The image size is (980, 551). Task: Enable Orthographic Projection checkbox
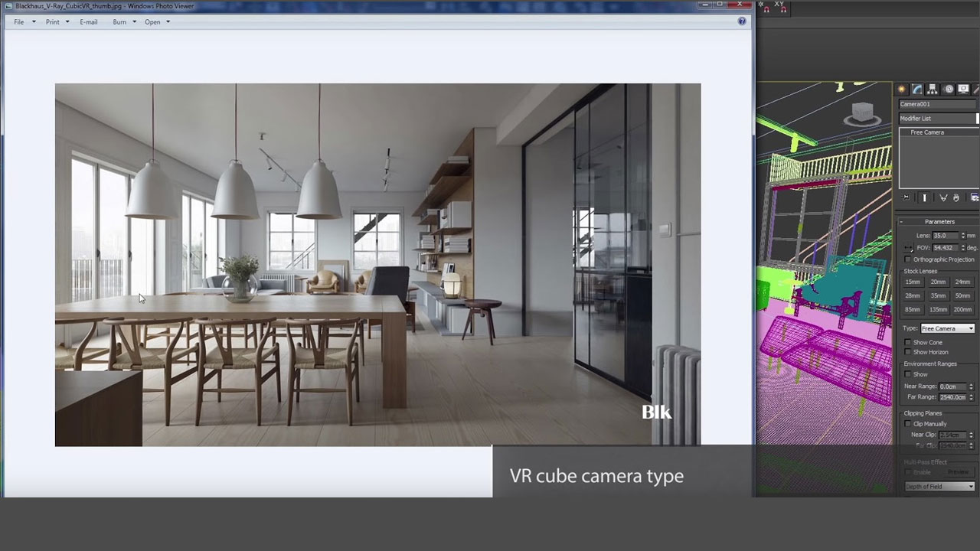point(909,259)
